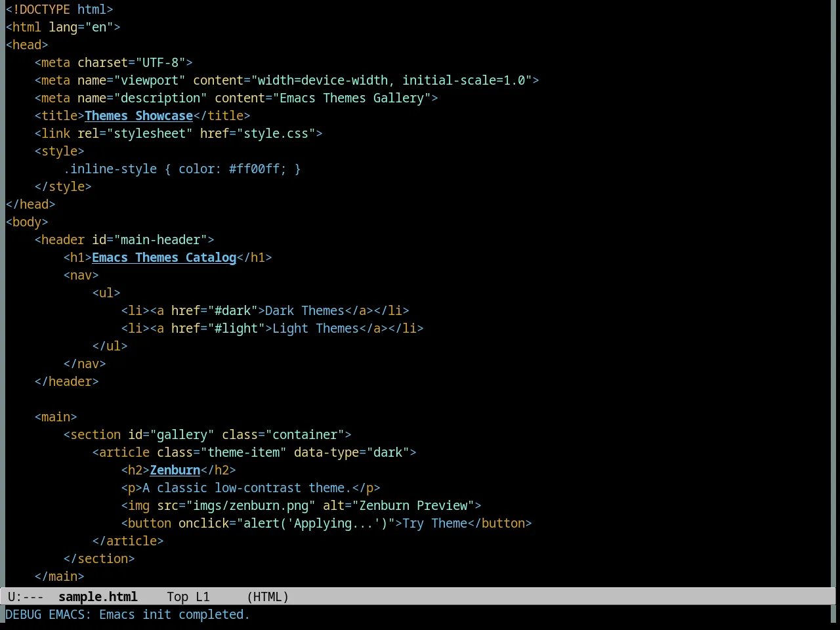
Task: Click the id="main-header" attribute
Action: [x=150, y=240]
